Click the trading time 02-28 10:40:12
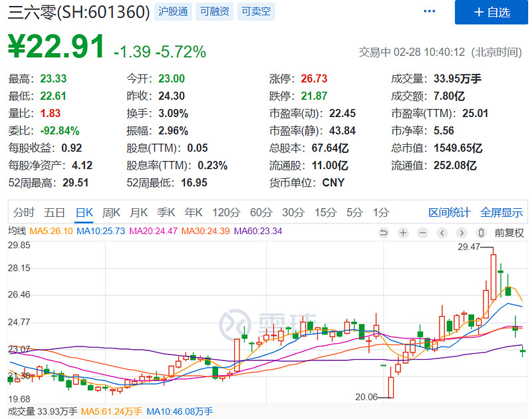The image size is (532, 419). tap(429, 53)
